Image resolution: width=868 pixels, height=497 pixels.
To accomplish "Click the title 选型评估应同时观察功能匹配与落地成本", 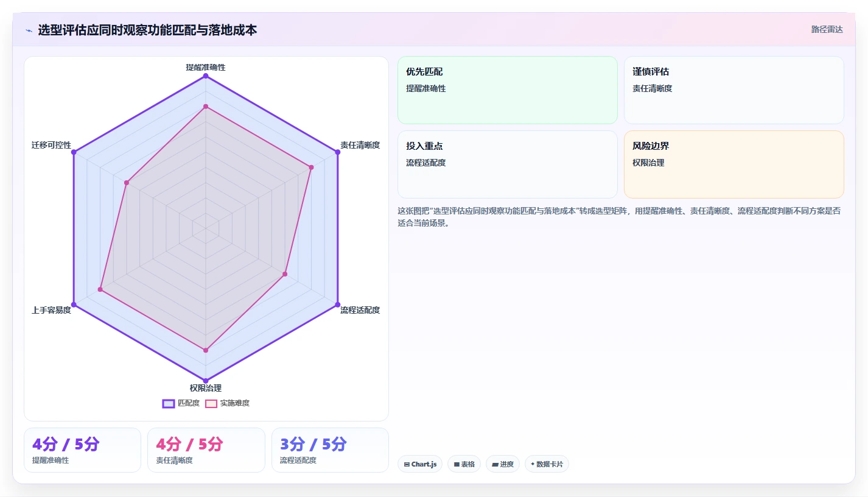I will click(147, 30).
